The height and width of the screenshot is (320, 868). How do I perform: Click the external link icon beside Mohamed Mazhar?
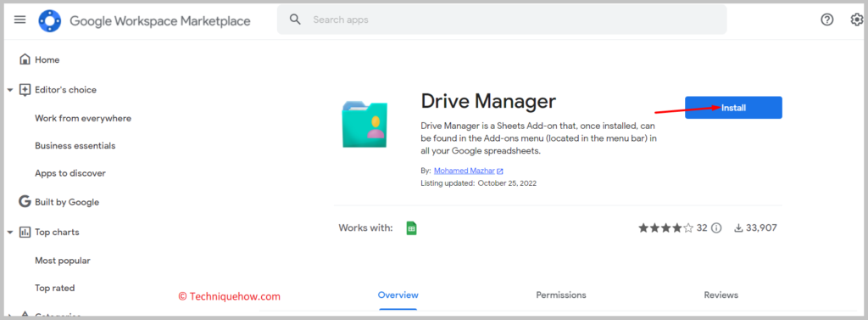(500, 171)
